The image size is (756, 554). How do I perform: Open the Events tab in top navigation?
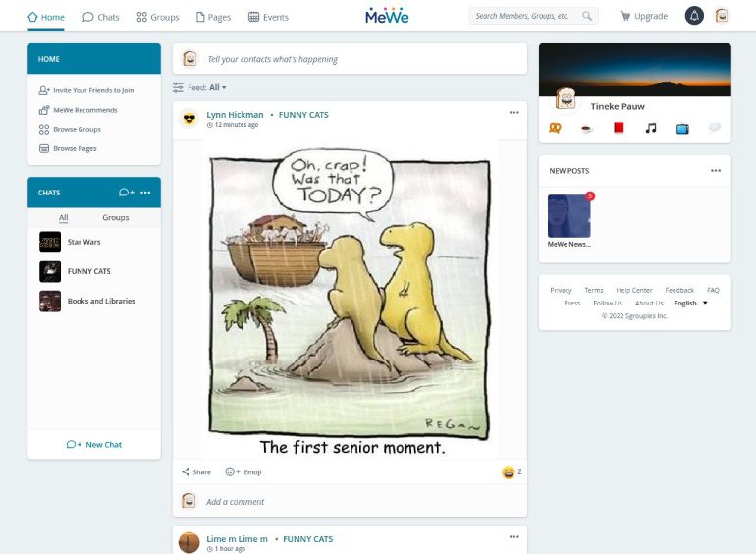268,17
